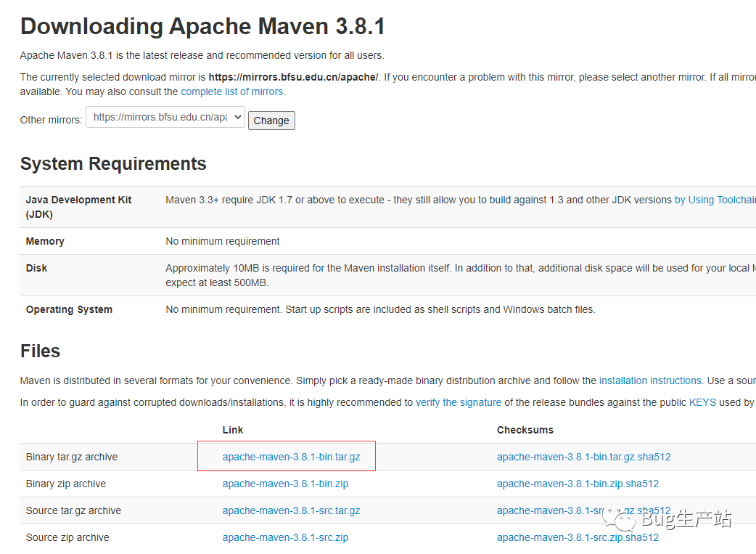Open apache-maven-3.8.1-bin.zip.sha512 checksum
Viewport: 756px width, 554px height.
[578, 484]
